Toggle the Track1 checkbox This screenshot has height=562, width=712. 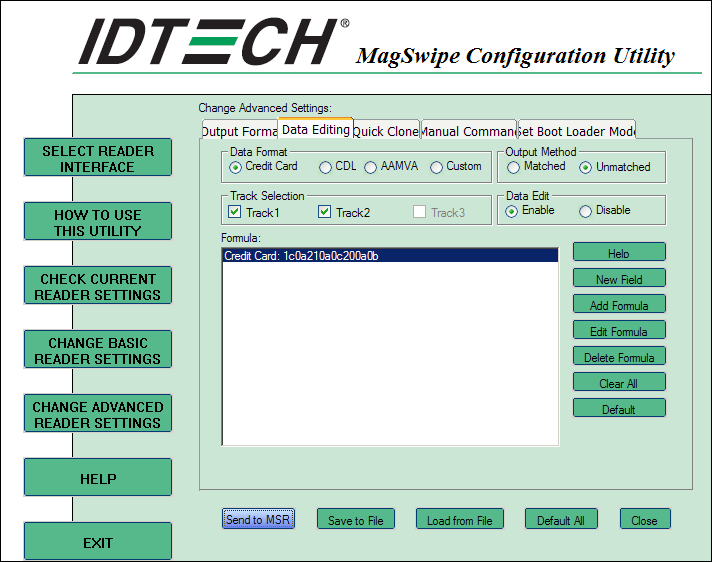234,212
